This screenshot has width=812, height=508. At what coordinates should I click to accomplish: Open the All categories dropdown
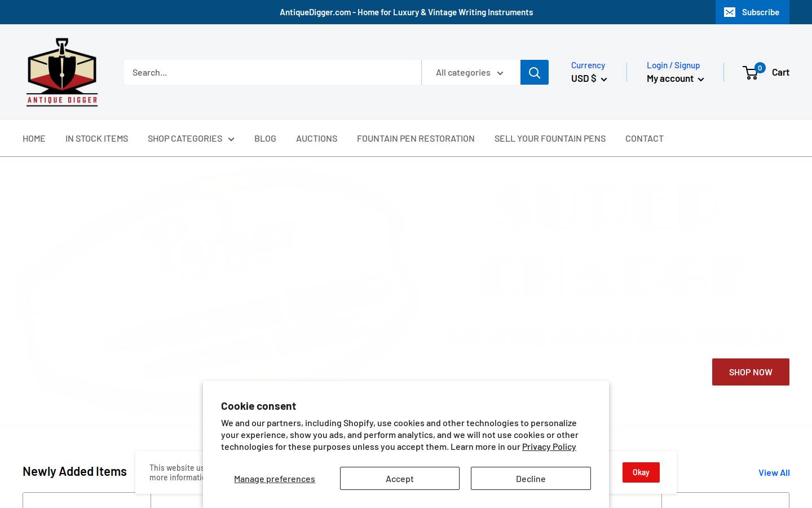(x=470, y=72)
